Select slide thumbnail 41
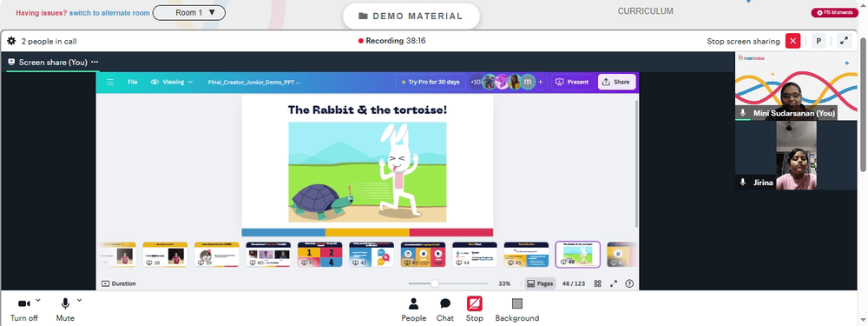Screen dimensions: 868x326 [x=319, y=255]
